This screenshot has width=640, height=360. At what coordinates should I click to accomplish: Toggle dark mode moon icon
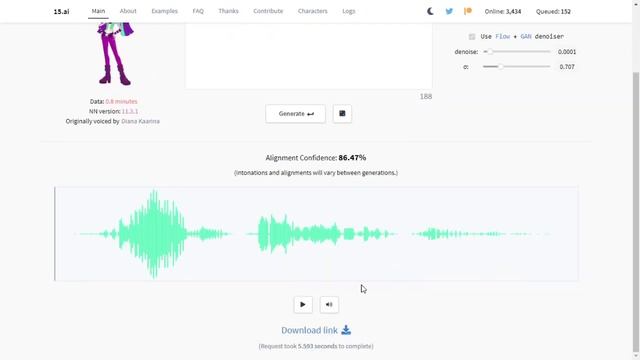[430, 11]
